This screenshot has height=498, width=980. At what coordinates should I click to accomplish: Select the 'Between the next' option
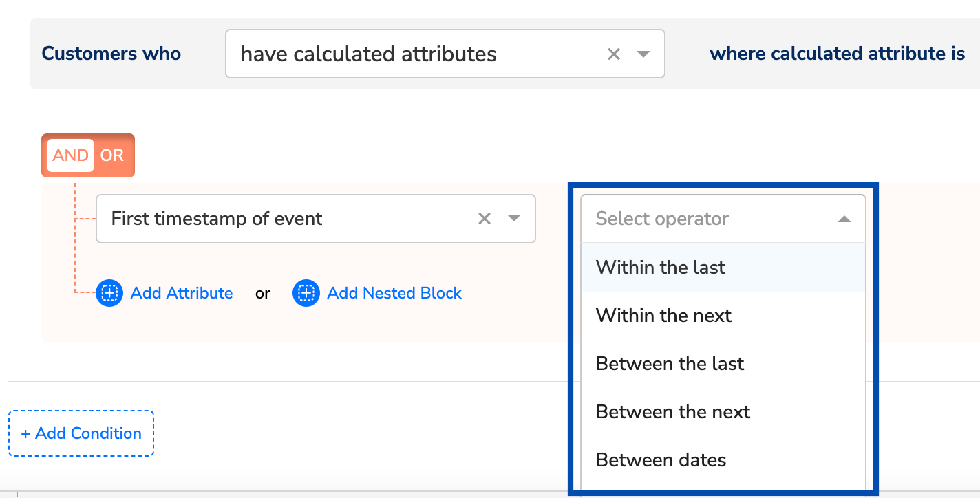[x=673, y=411]
